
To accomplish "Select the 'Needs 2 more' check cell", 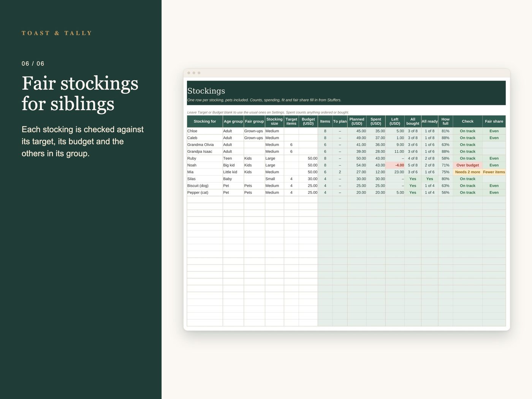I will click(468, 172).
